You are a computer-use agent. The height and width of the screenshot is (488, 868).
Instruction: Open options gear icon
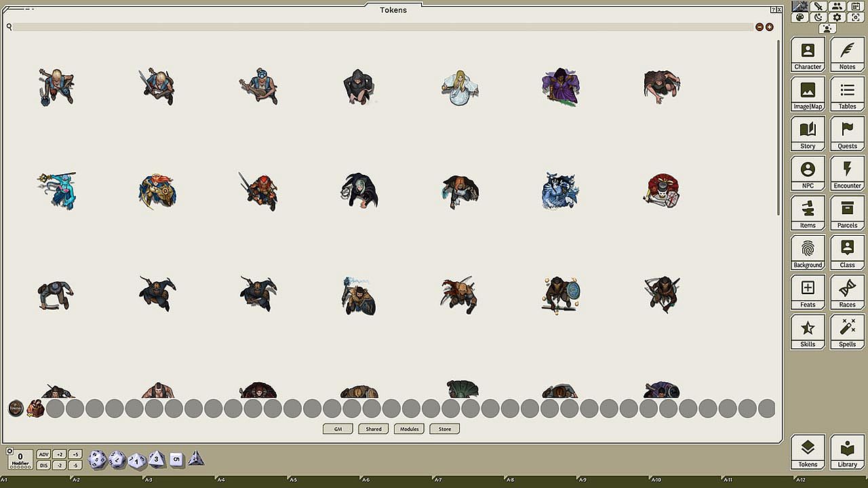[837, 17]
